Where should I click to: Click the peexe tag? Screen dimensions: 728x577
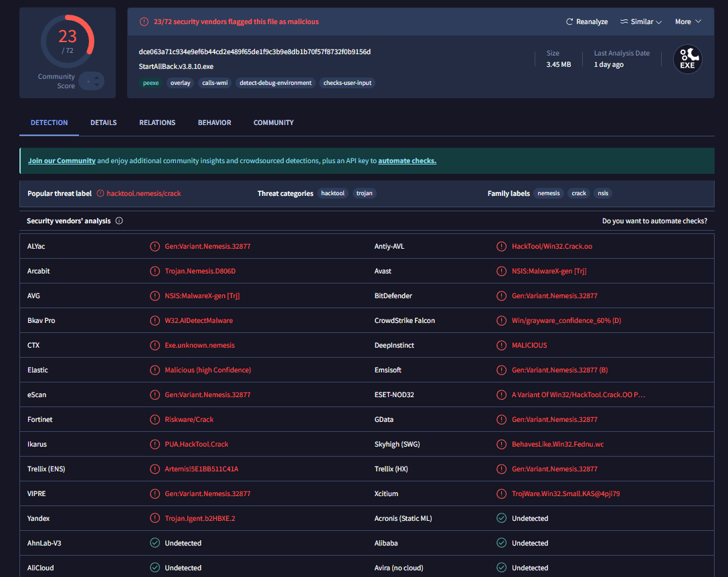(x=151, y=83)
